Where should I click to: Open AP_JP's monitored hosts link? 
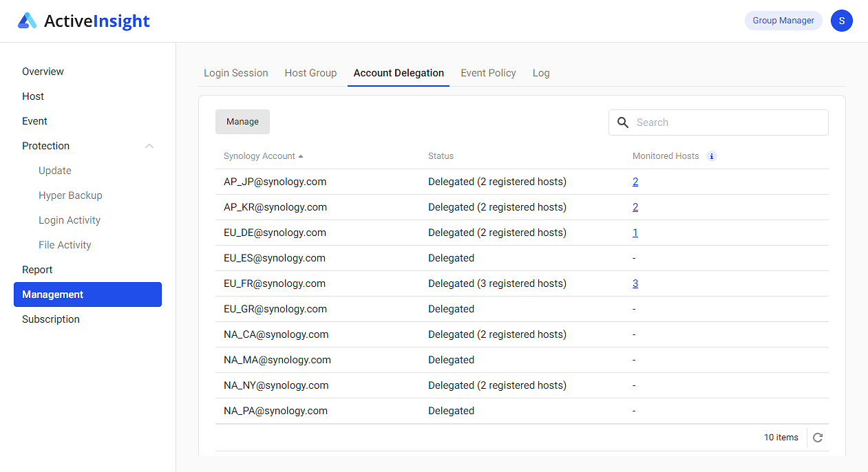[635, 181]
